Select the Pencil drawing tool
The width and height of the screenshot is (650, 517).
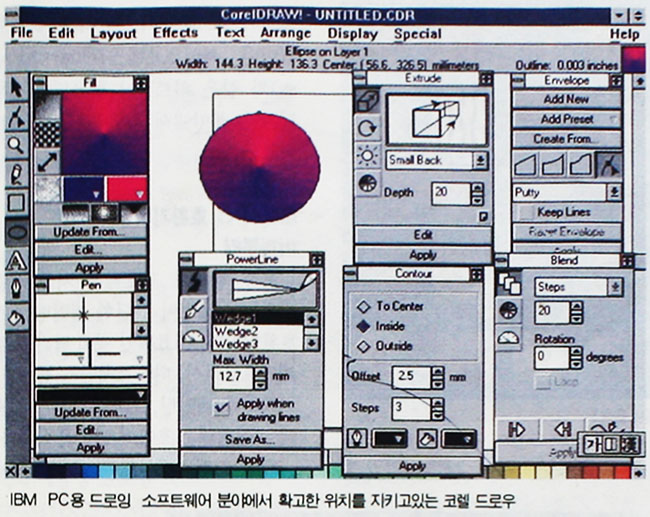pos(17,174)
